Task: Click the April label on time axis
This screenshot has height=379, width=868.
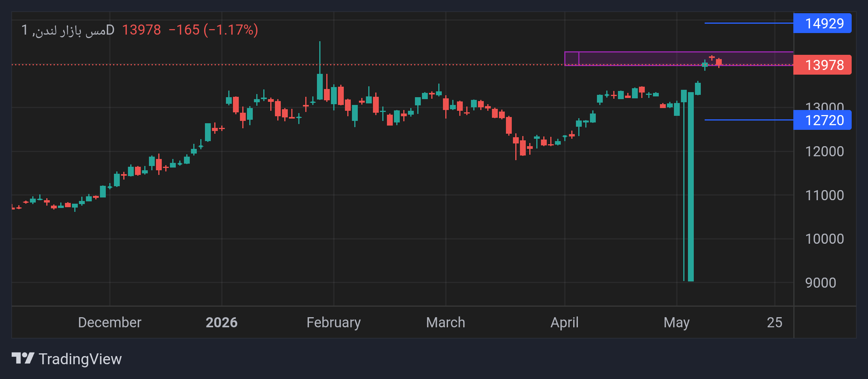Action: click(565, 323)
